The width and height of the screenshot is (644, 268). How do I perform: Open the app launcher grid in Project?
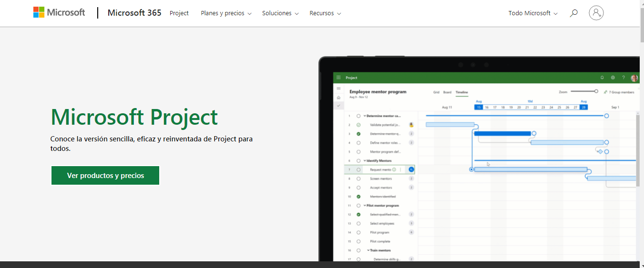pyautogui.click(x=339, y=78)
